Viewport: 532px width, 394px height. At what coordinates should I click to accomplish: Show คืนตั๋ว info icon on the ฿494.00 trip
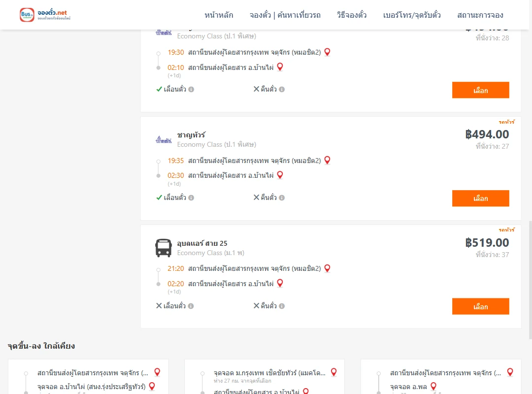(282, 197)
